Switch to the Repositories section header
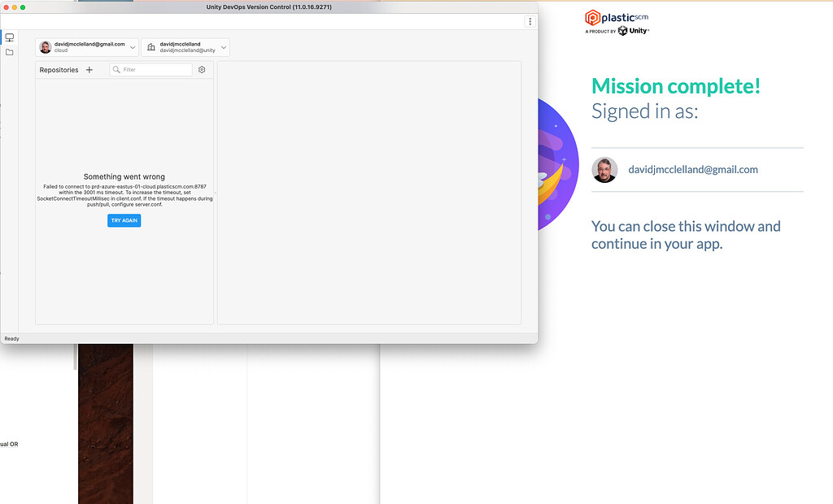The height and width of the screenshot is (504, 833). pyautogui.click(x=59, y=70)
